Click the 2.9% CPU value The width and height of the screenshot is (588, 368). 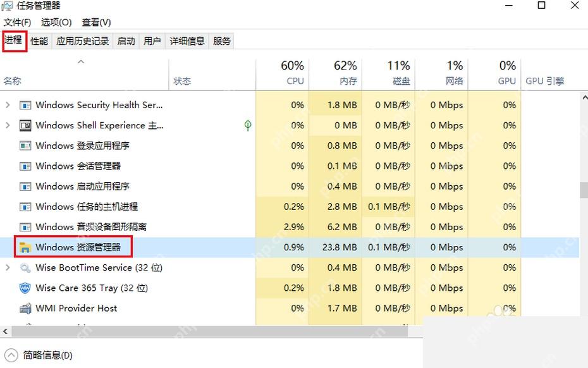(294, 227)
